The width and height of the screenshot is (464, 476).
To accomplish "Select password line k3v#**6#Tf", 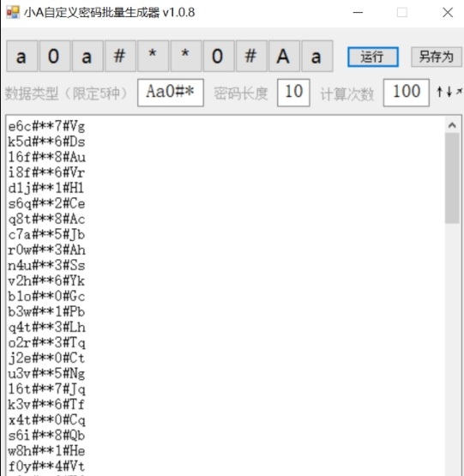I will coord(46,405).
